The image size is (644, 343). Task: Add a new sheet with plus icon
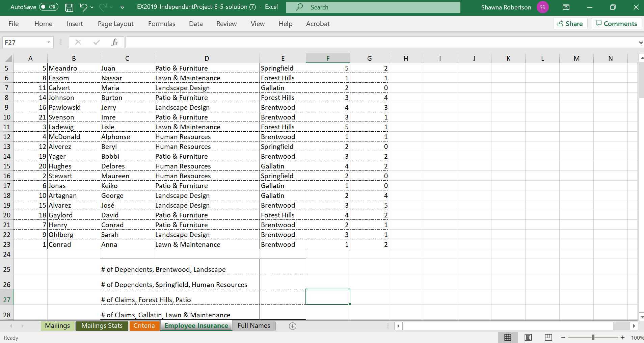[293, 326]
